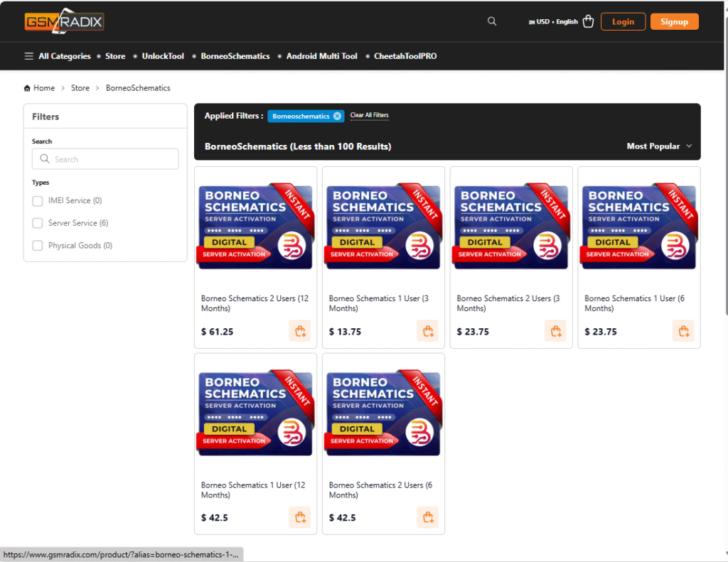Viewport: 728px width, 562px height.
Task: Tick the Physical Goods checkbox
Action: pyautogui.click(x=38, y=246)
